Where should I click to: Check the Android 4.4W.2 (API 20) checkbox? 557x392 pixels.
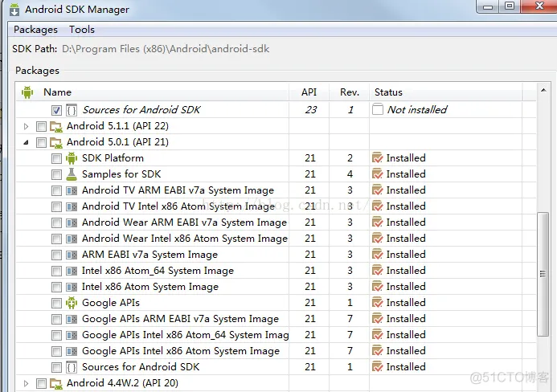pyautogui.click(x=41, y=383)
